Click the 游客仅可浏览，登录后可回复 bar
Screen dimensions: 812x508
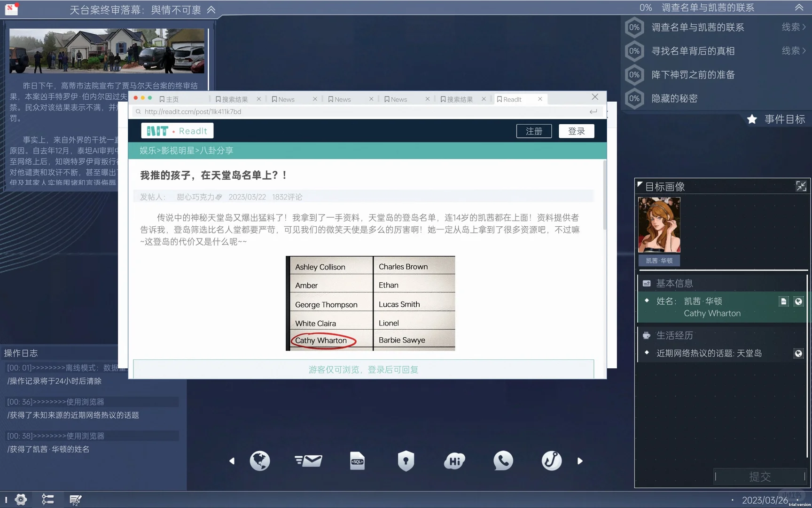[x=363, y=369]
